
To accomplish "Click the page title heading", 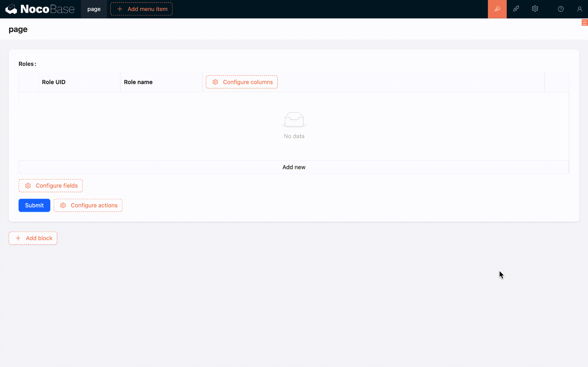I will click(x=18, y=29).
